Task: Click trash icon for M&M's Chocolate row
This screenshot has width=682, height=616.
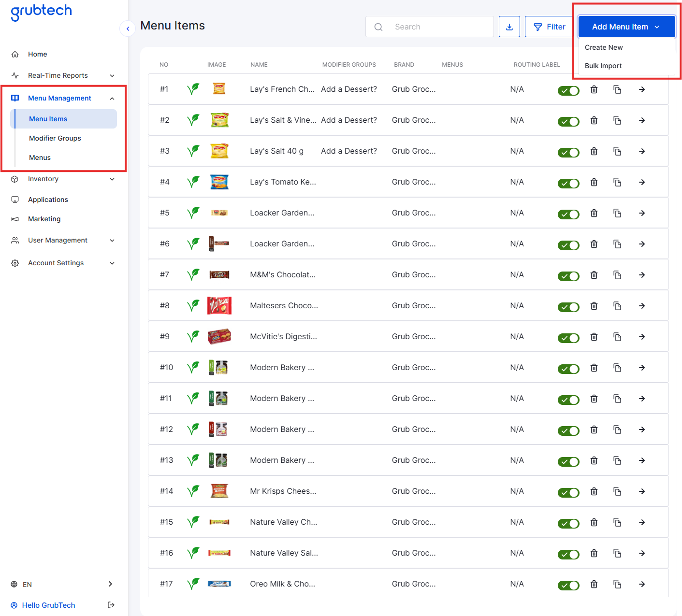Action: pos(594,275)
